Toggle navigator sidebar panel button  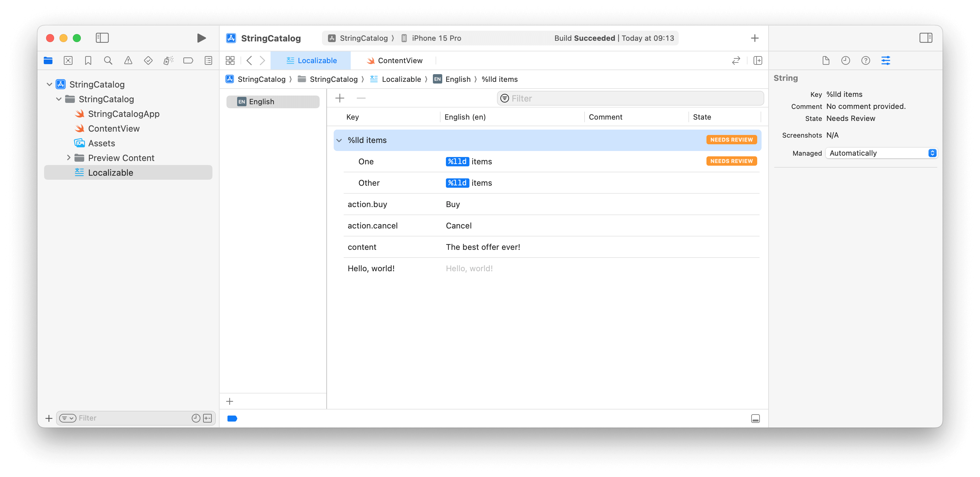101,38
